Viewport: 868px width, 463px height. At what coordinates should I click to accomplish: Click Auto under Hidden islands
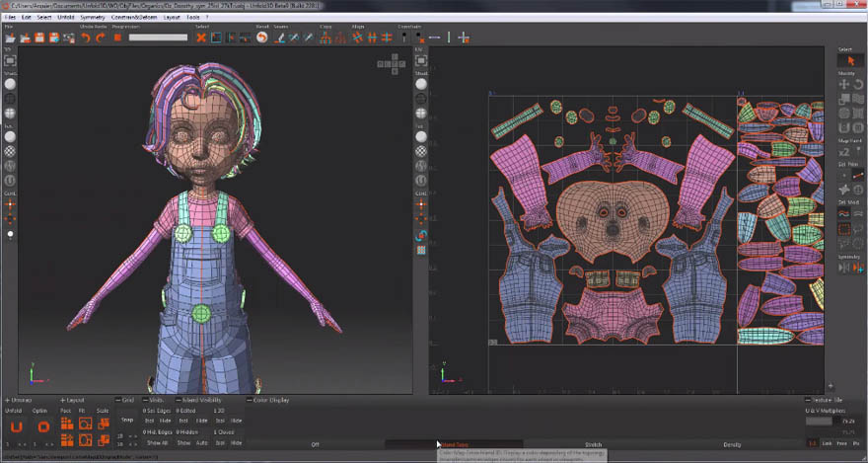(201, 443)
